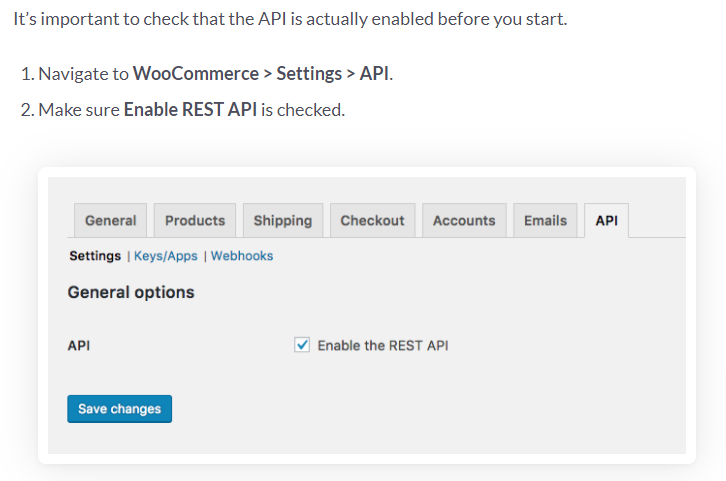Select the API tab
The width and height of the screenshot is (726, 481).
607,220
